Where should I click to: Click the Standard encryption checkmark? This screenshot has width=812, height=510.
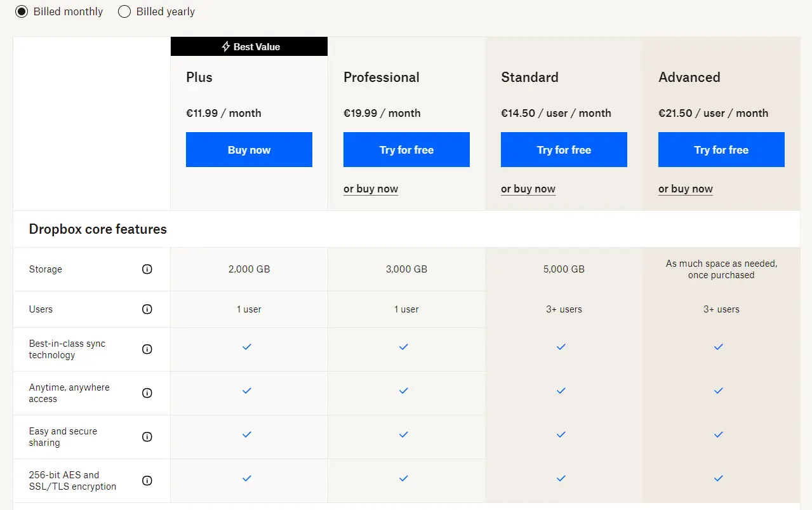click(x=561, y=478)
